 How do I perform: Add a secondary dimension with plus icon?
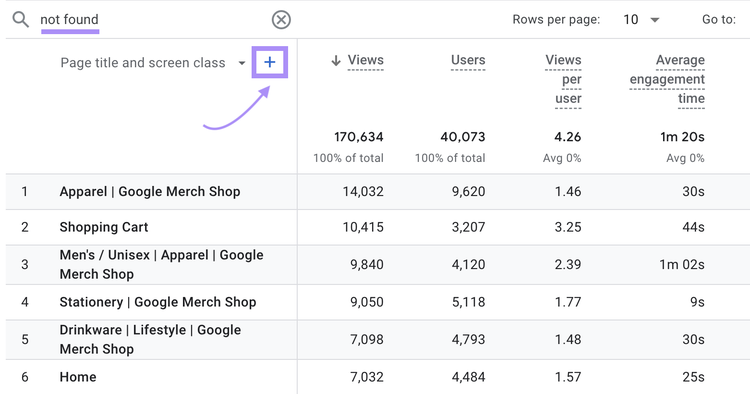[270, 62]
